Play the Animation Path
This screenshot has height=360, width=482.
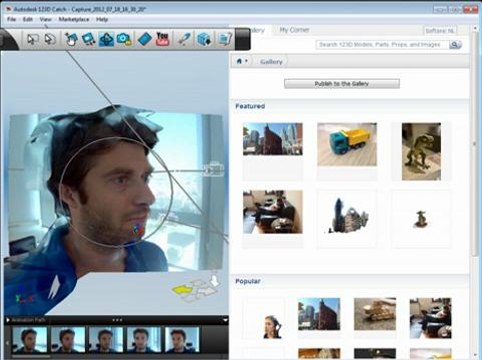point(8,320)
